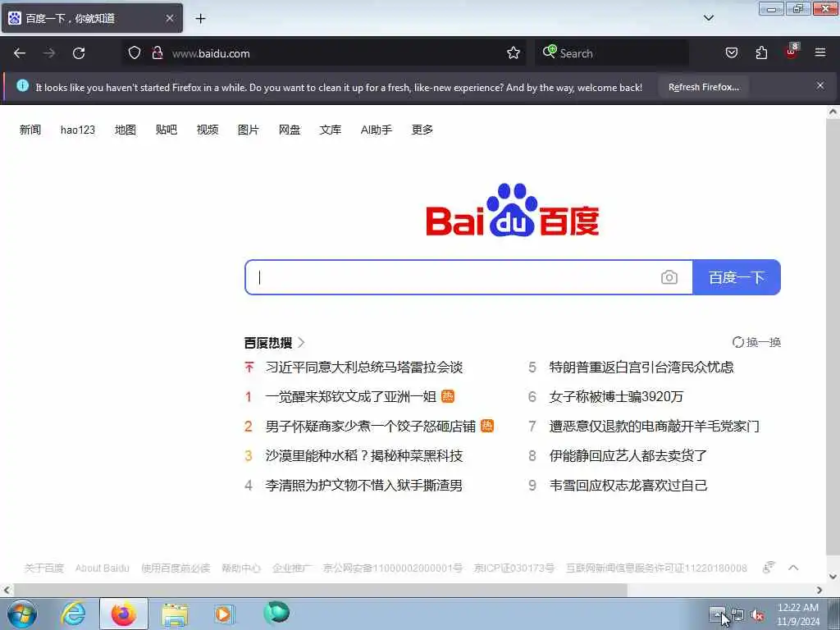
Task: Open the hao123 nav link
Action: (x=78, y=130)
